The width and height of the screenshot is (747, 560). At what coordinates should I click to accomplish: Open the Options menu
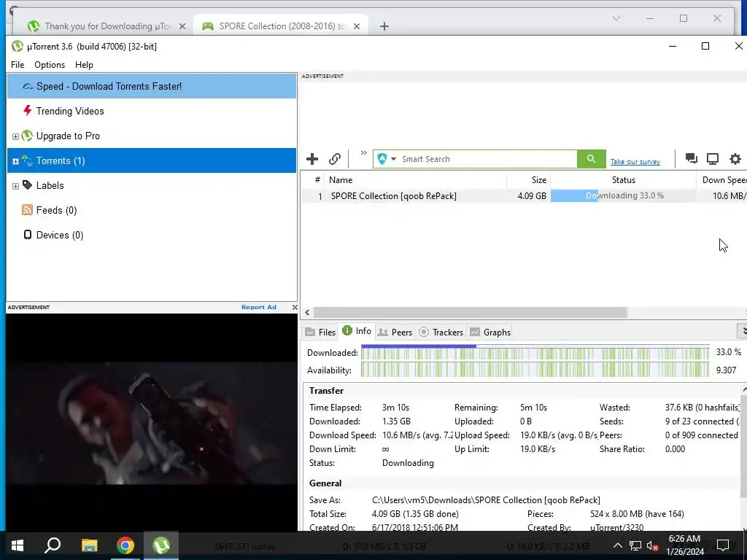click(50, 65)
